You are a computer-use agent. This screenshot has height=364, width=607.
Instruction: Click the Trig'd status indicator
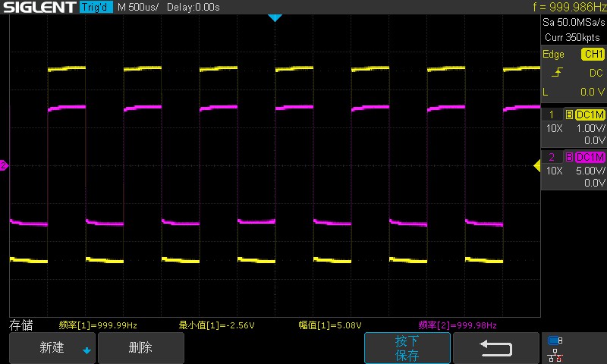click(96, 7)
